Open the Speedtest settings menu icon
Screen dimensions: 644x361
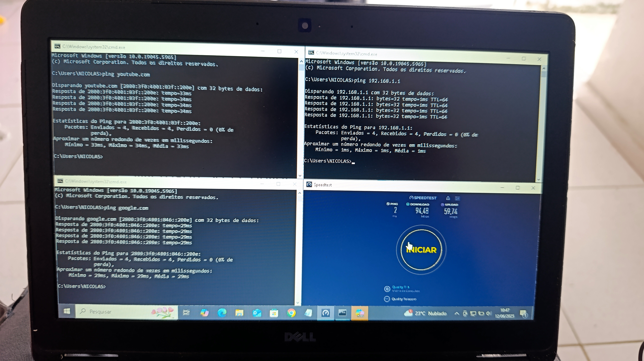coord(457,198)
